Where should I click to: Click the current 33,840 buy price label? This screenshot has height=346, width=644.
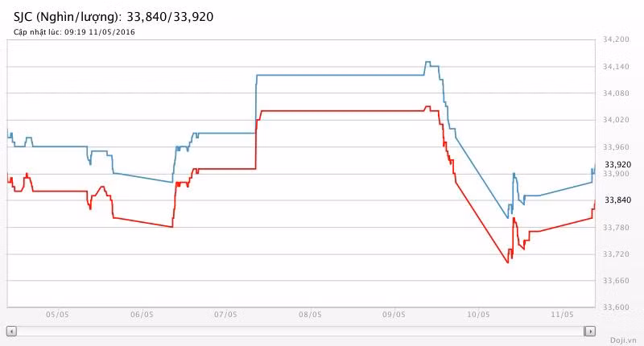pos(617,200)
